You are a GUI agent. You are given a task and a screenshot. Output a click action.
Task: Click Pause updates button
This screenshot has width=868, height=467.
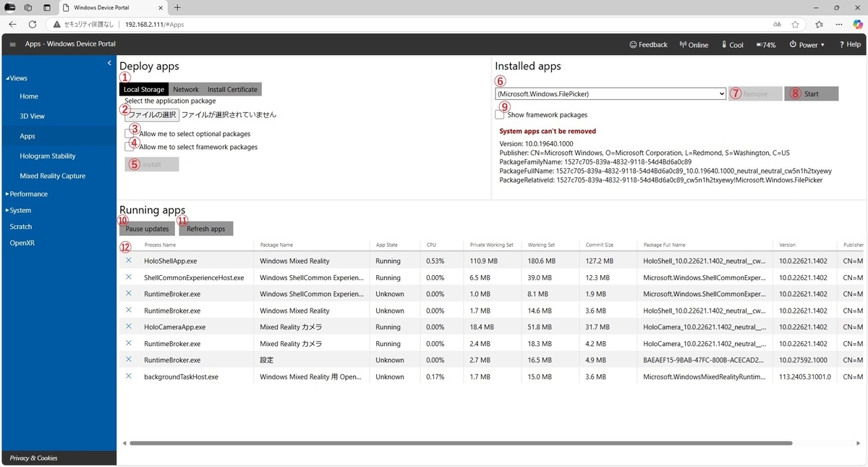tap(147, 229)
